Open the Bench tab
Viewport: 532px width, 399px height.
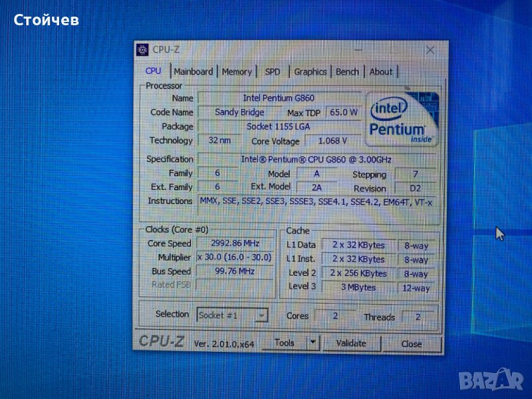(x=347, y=72)
